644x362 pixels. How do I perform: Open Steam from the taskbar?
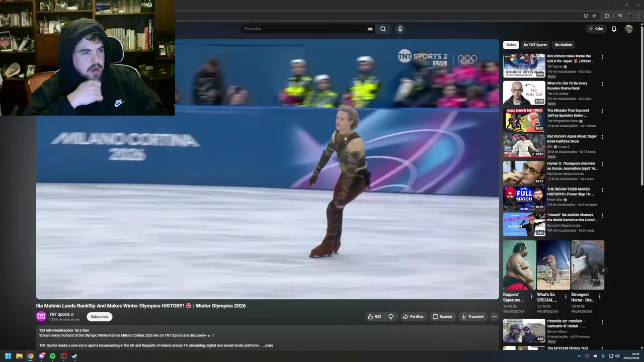click(74, 356)
